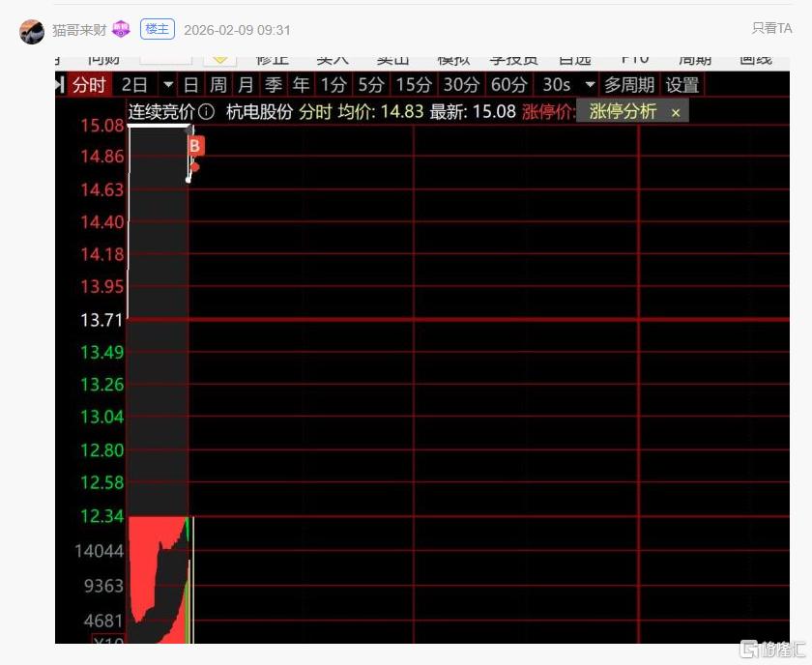Viewport: 812px width, 665px height.
Task: Select the 60分 chart period
Action: (508, 85)
